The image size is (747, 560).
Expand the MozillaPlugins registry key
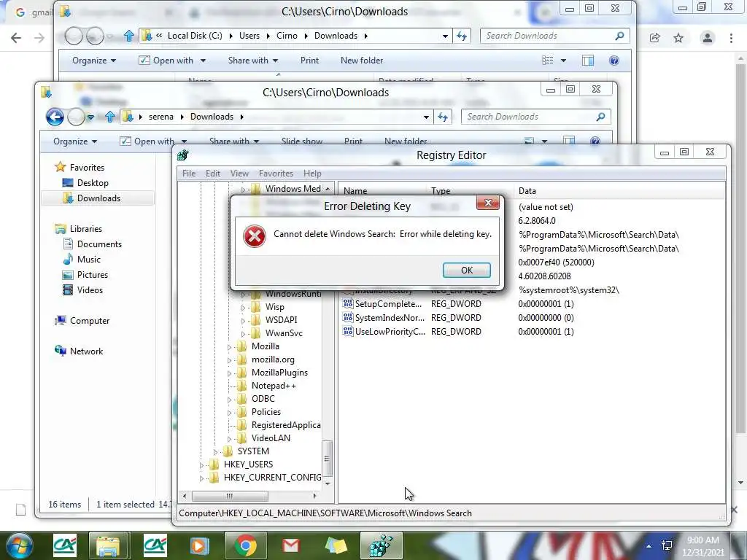229,373
